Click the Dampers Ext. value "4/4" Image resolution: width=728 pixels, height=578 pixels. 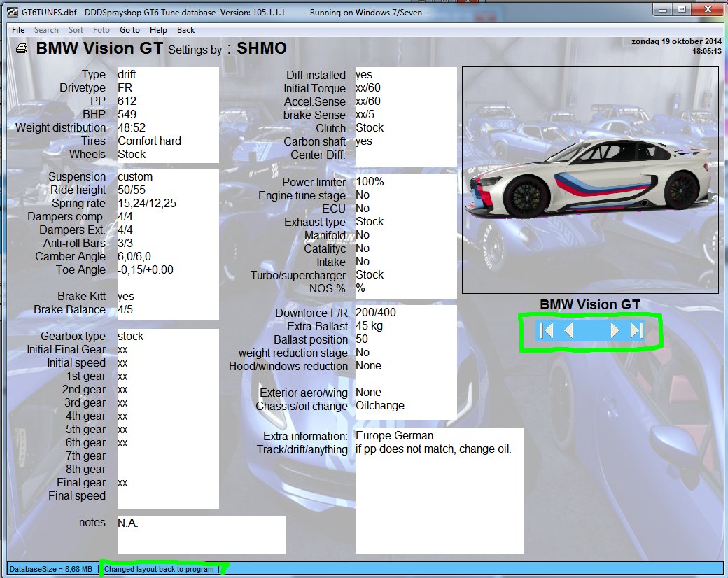[x=125, y=230]
